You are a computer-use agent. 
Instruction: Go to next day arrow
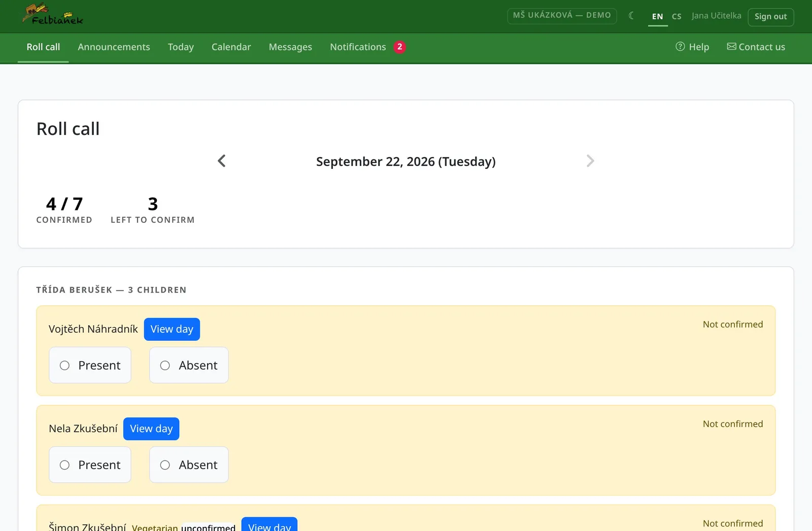[x=590, y=161]
